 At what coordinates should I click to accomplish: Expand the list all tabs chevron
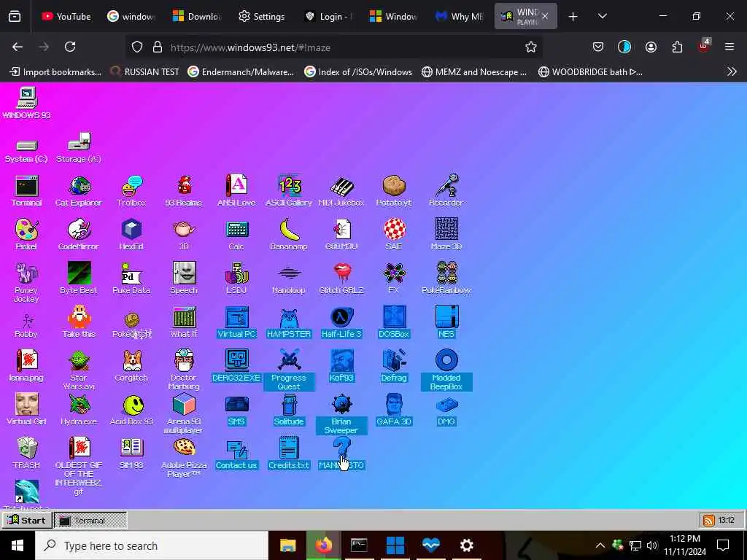pos(602,17)
